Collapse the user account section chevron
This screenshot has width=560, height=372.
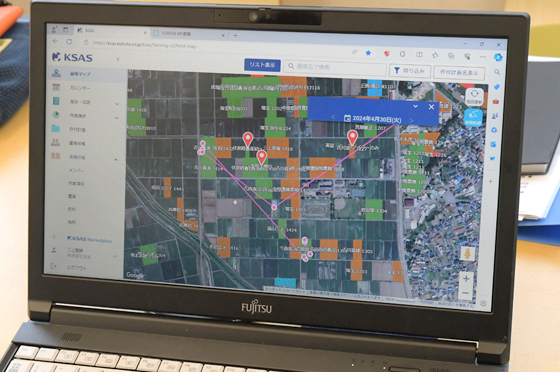click(115, 256)
